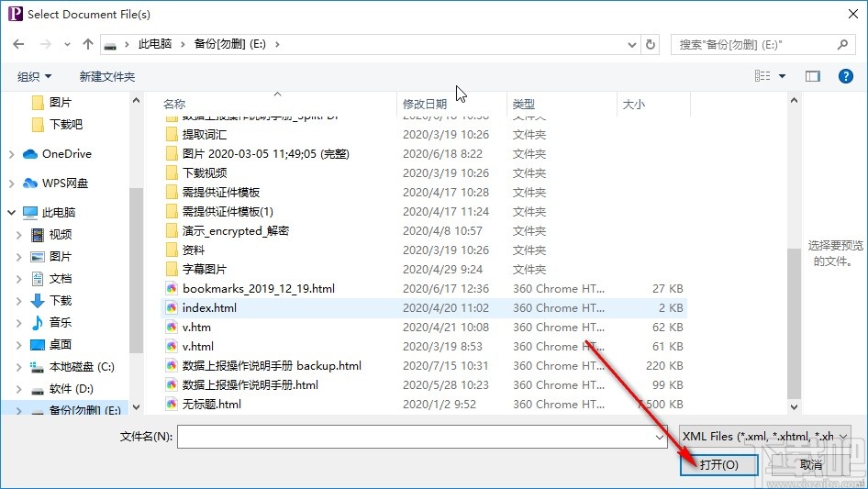Open recent locations dropdown arrow
868x489 pixels.
pyautogui.click(x=67, y=45)
